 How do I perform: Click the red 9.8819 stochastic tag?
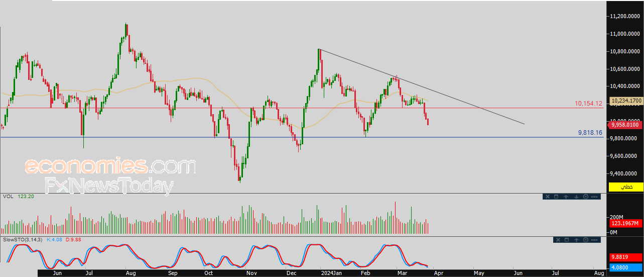(626, 257)
